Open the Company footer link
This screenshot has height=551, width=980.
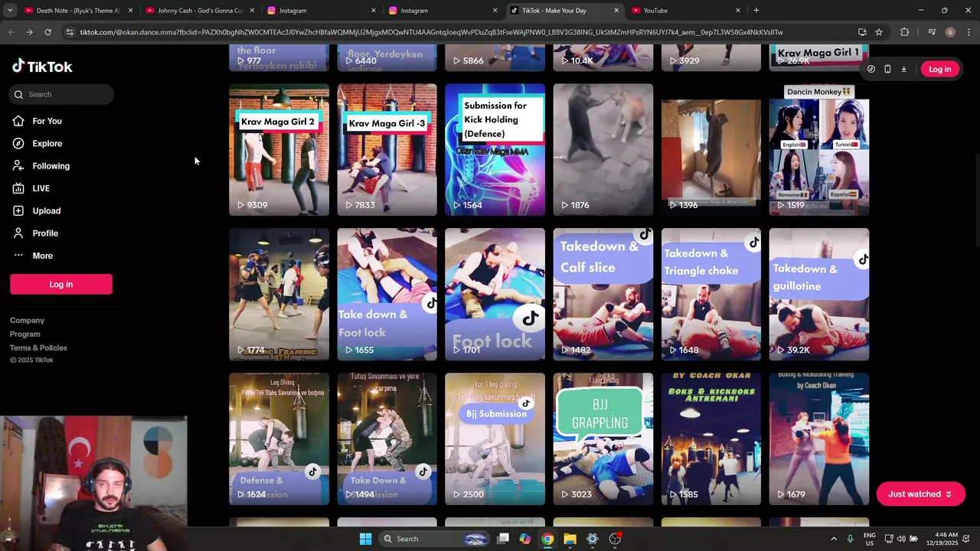pyautogui.click(x=27, y=321)
